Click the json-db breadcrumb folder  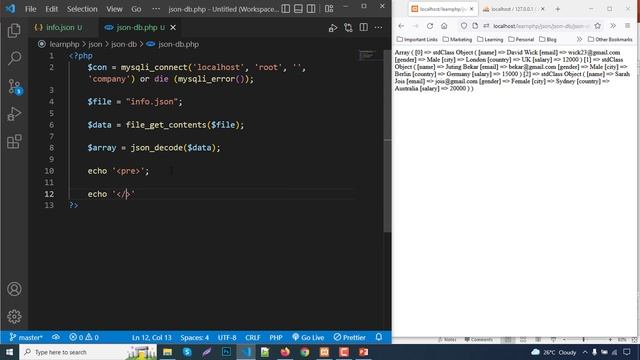click(x=124, y=44)
